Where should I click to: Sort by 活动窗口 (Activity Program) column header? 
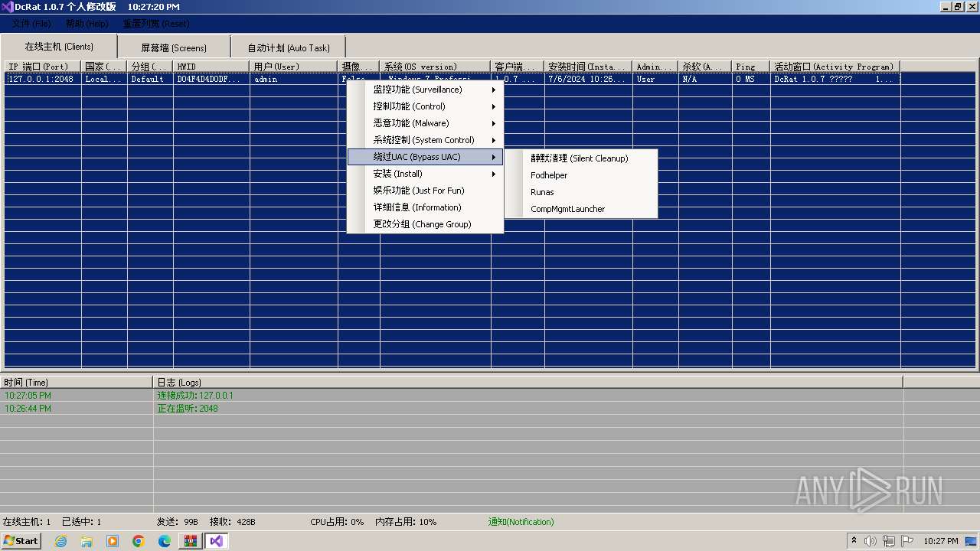click(x=835, y=67)
